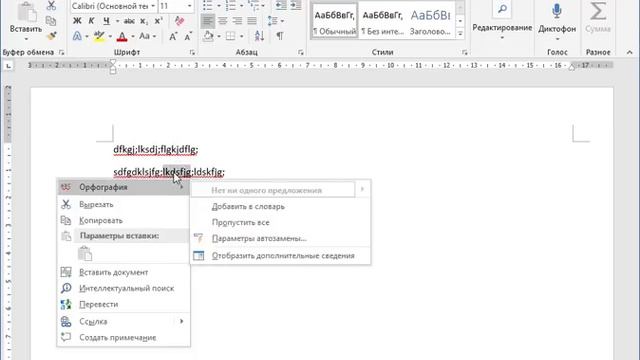Show paragraph marks with pilcrow icon
Screen dimensions: 640x360
(280, 36)
